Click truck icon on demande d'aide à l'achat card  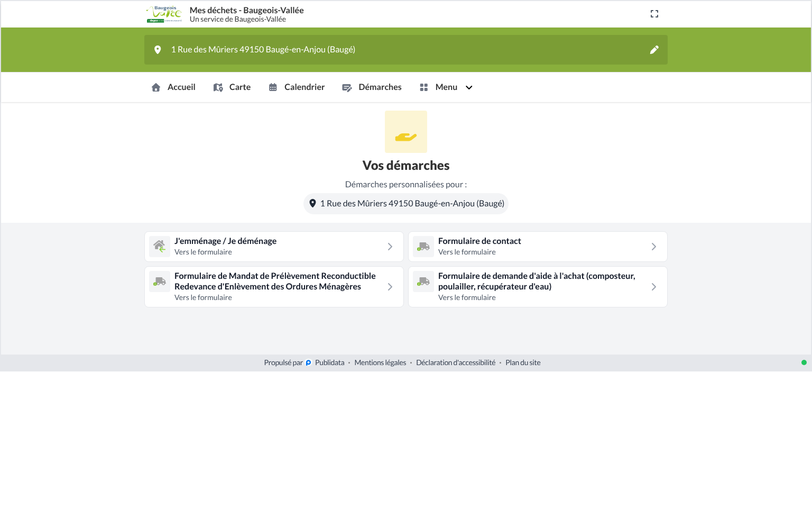[423, 282]
